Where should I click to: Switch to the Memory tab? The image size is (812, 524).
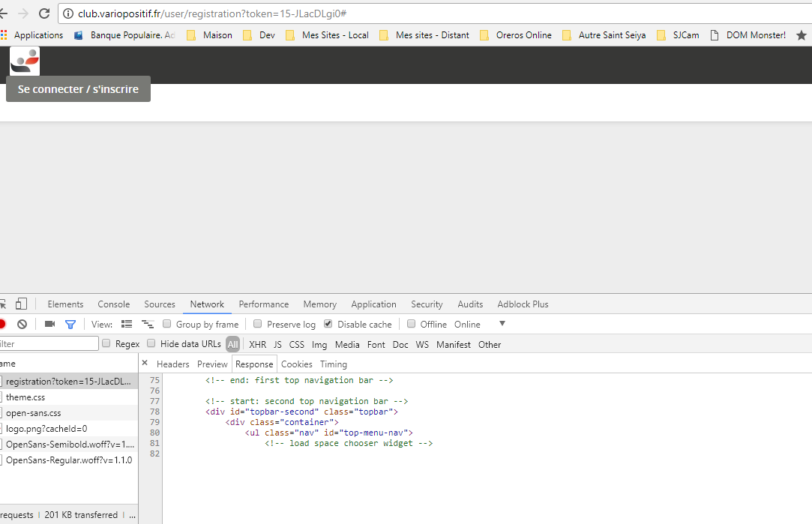(x=319, y=304)
